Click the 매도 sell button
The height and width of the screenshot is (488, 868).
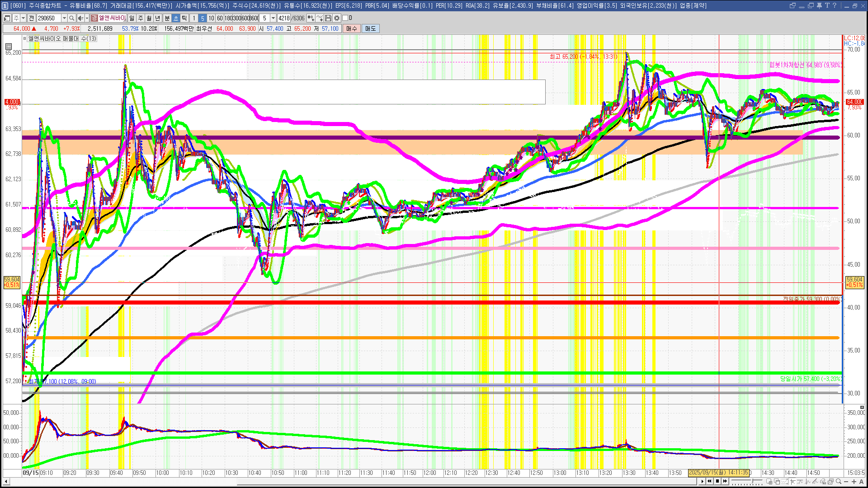click(370, 28)
